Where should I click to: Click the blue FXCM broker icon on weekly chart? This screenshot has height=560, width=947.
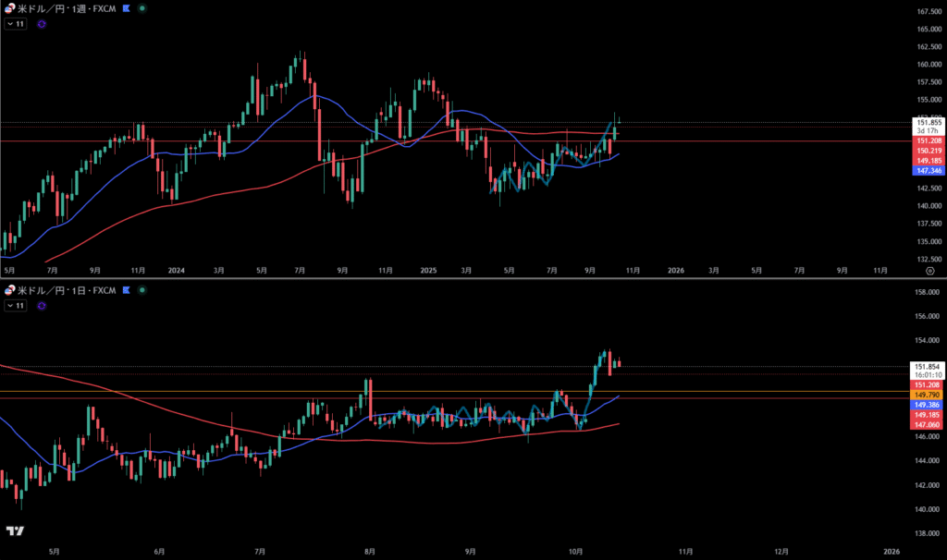coord(126,7)
